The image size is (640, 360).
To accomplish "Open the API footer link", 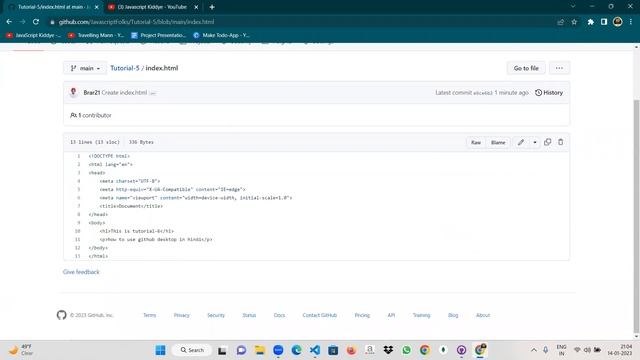I will (391, 315).
